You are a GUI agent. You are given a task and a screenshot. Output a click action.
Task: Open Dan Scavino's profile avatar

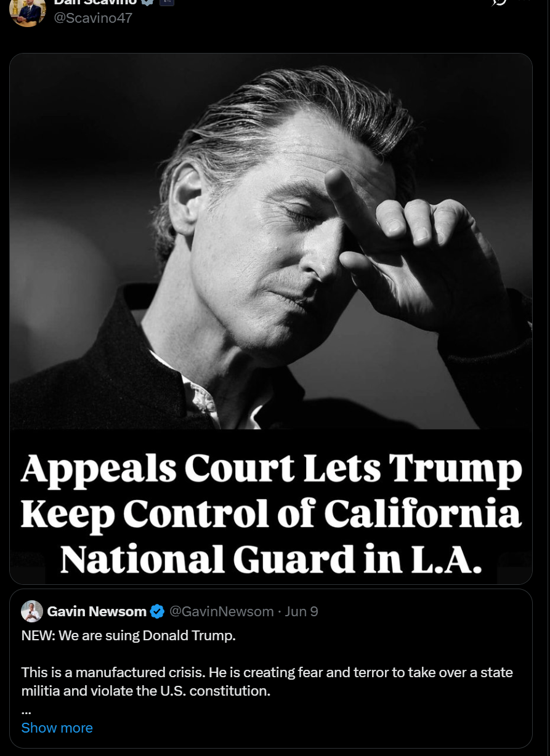coord(28,11)
